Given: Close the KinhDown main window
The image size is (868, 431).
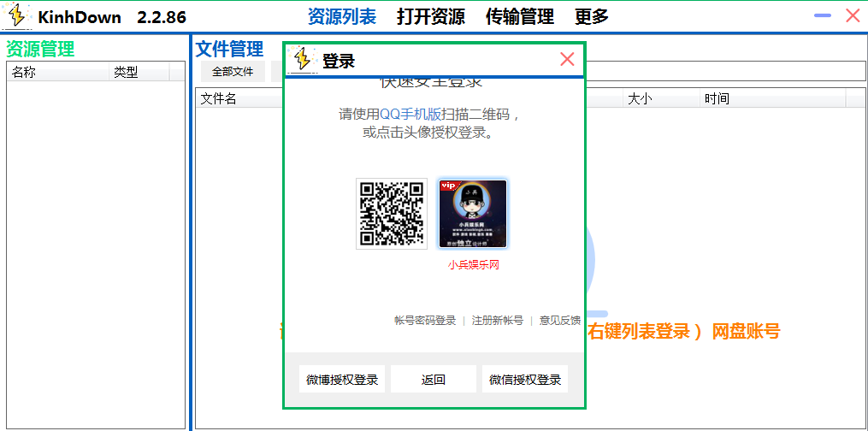Looking at the screenshot, I should click(x=853, y=16).
